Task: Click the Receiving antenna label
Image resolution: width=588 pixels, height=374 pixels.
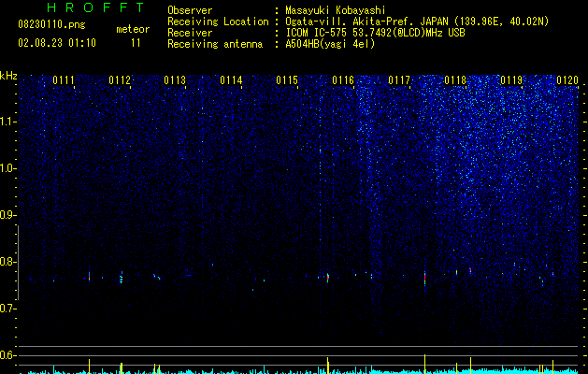Action: click(x=215, y=44)
